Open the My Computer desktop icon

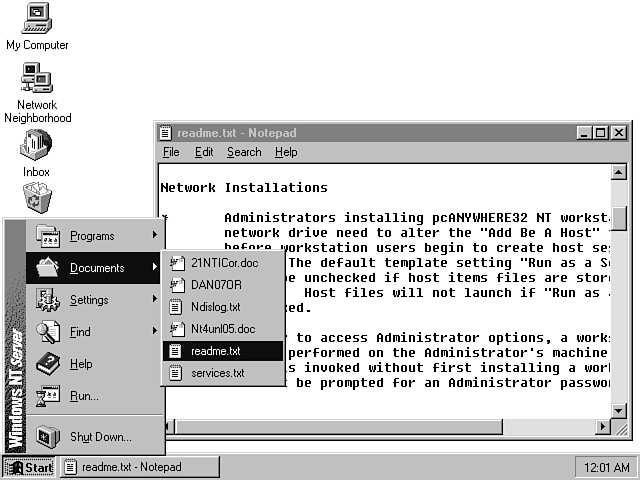[37, 19]
